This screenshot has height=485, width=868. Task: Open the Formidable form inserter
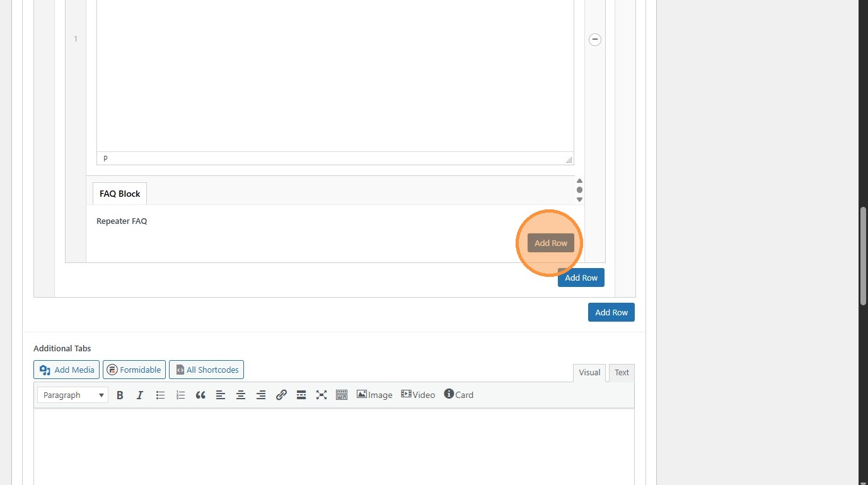pyautogui.click(x=134, y=370)
